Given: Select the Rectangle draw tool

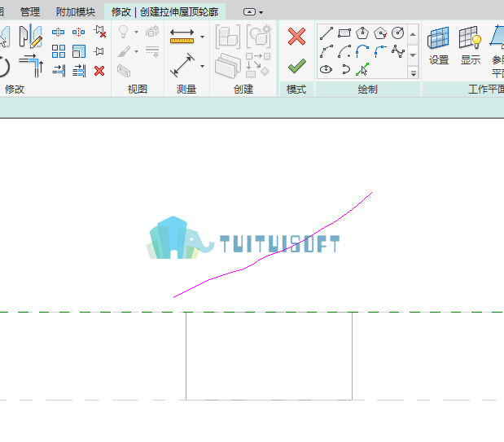Looking at the screenshot, I should pyautogui.click(x=344, y=33).
